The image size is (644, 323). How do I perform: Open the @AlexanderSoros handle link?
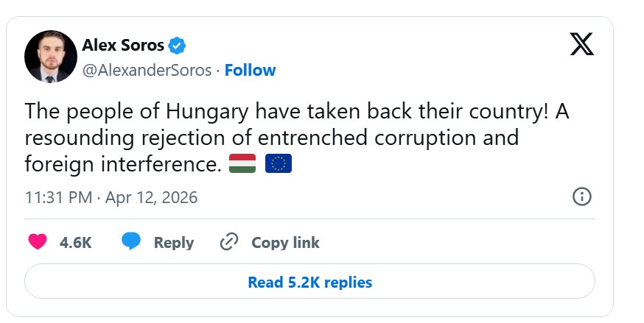(x=147, y=71)
